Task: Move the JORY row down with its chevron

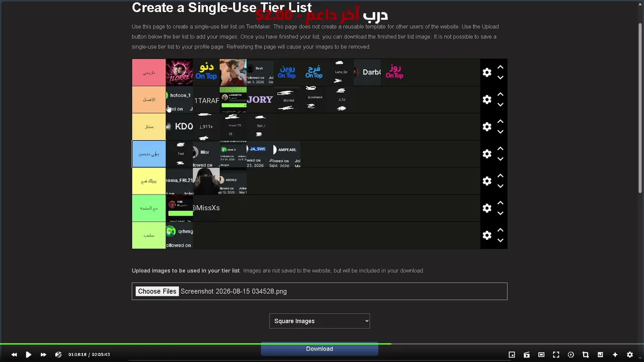Action: tap(500, 105)
